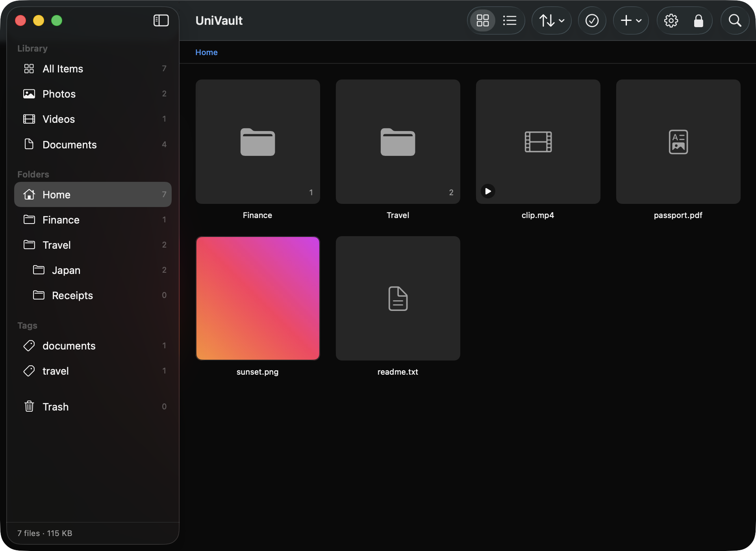This screenshot has width=756, height=551.
Task: Click the Finance tile label
Action: click(258, 215)
